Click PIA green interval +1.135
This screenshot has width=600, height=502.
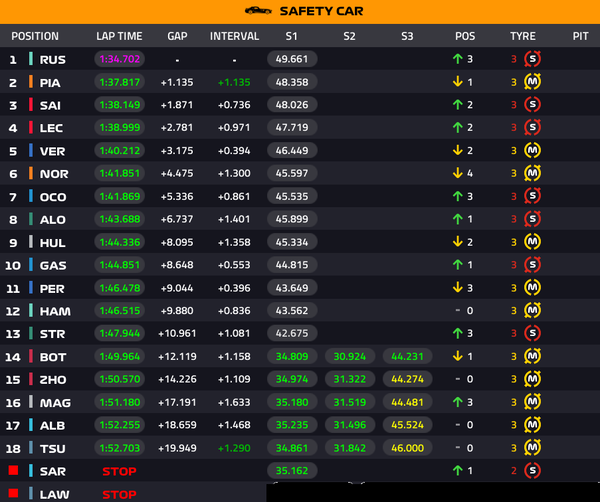(234, 82)
